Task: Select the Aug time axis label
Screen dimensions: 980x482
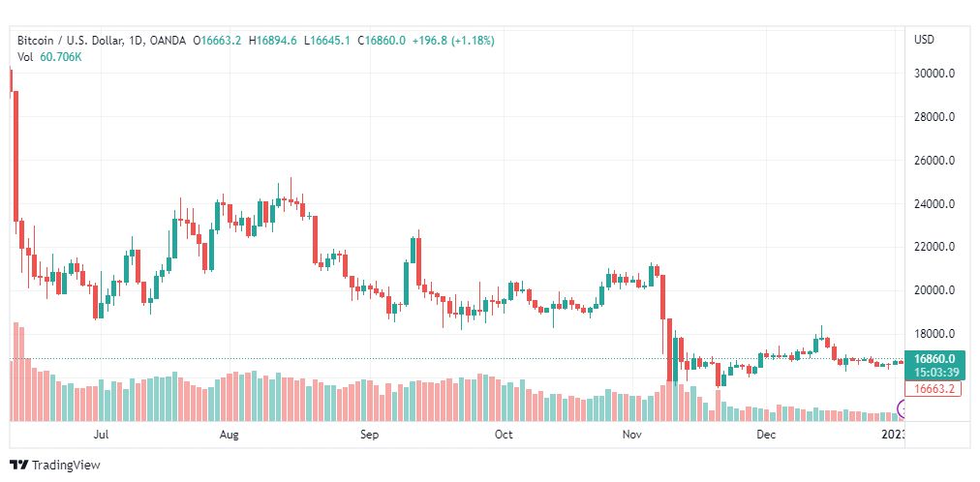Action: pyautogui.click(x=230, y=436)
